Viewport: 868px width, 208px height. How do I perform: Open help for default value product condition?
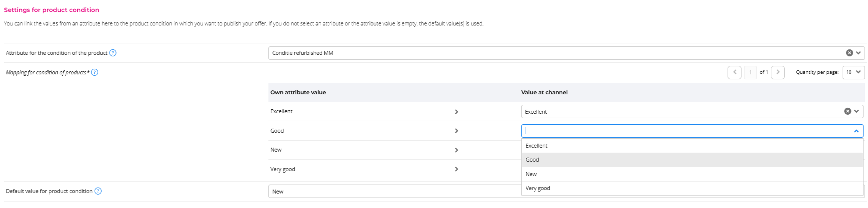point(98,191)
